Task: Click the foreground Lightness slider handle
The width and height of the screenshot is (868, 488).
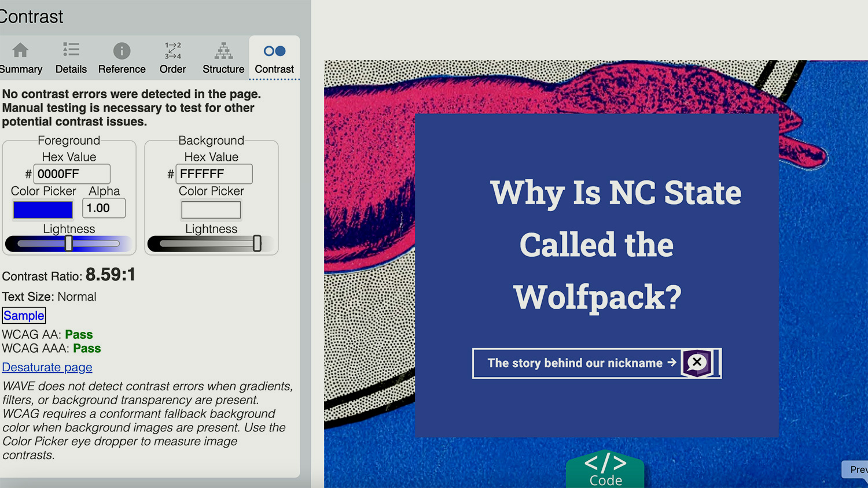Action: click(x=69, y=243)
